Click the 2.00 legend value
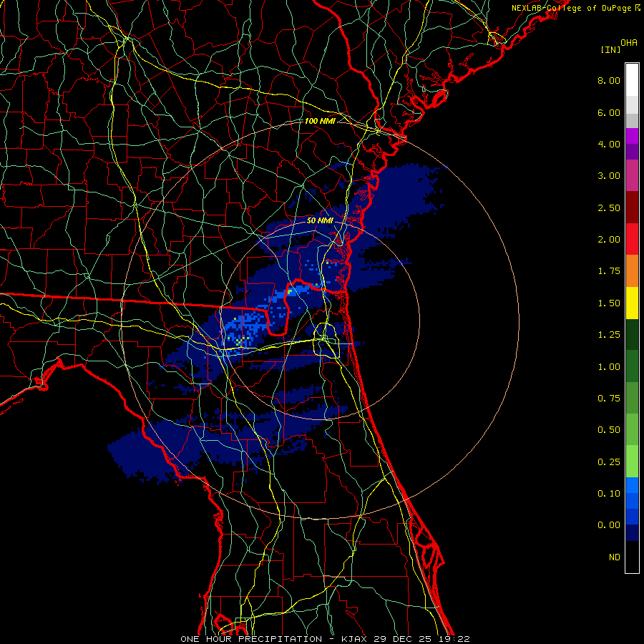644x644 pixels. 609,240
